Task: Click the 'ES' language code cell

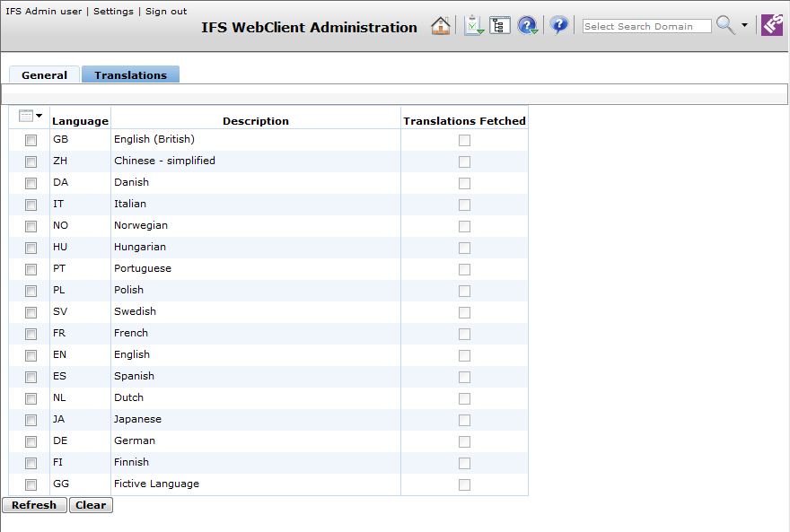Action: 80,376
